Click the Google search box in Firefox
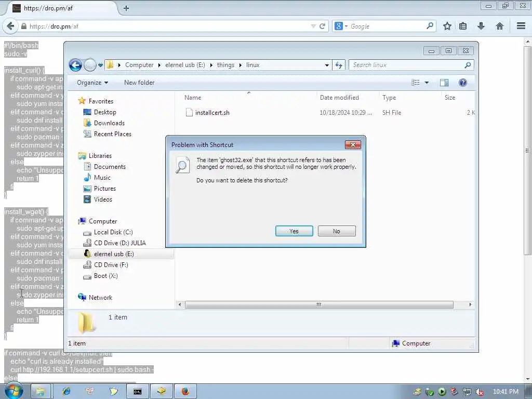 [387, 26]
